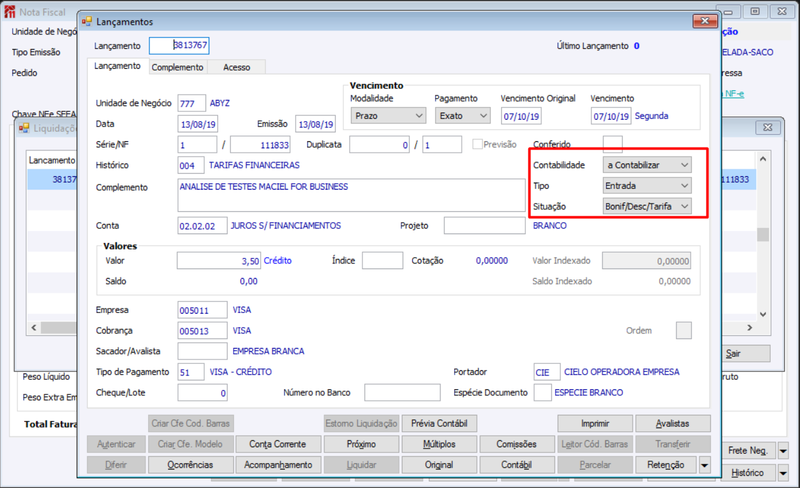Click the Prévia Contábil button
Viewport: 800px width, 488px height.
coord(439,424)
